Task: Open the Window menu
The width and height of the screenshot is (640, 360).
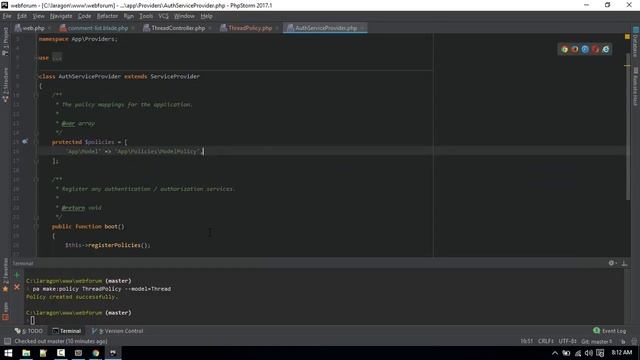Action: click(184, 16)
